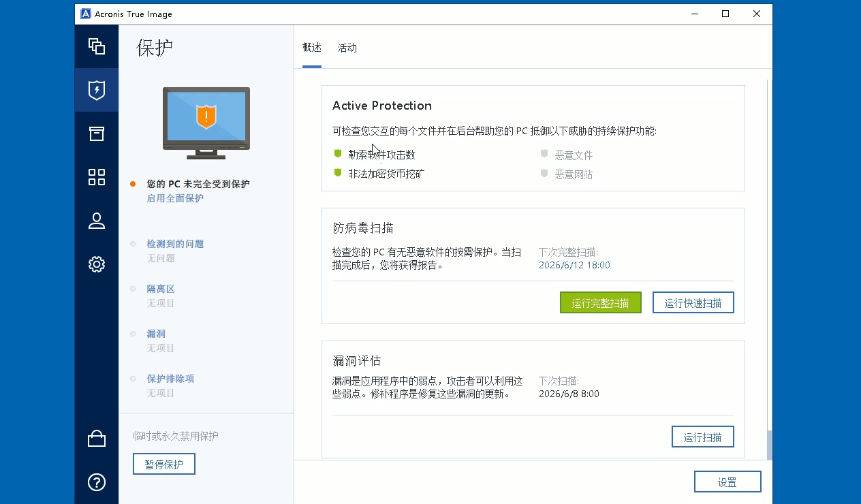Click the 您的 PC 未完全受到保护 status text
Viewport: 861px width, 504px height.
point(198,184)
